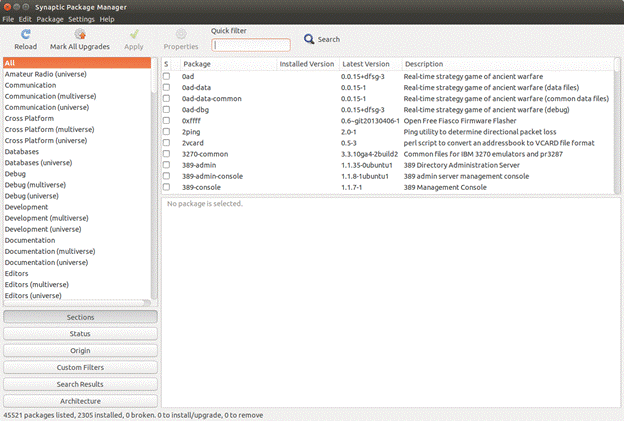Mark the 389-admin-console package checkbox
Viewport: 624px width, 421px height.
click(166, 176)
